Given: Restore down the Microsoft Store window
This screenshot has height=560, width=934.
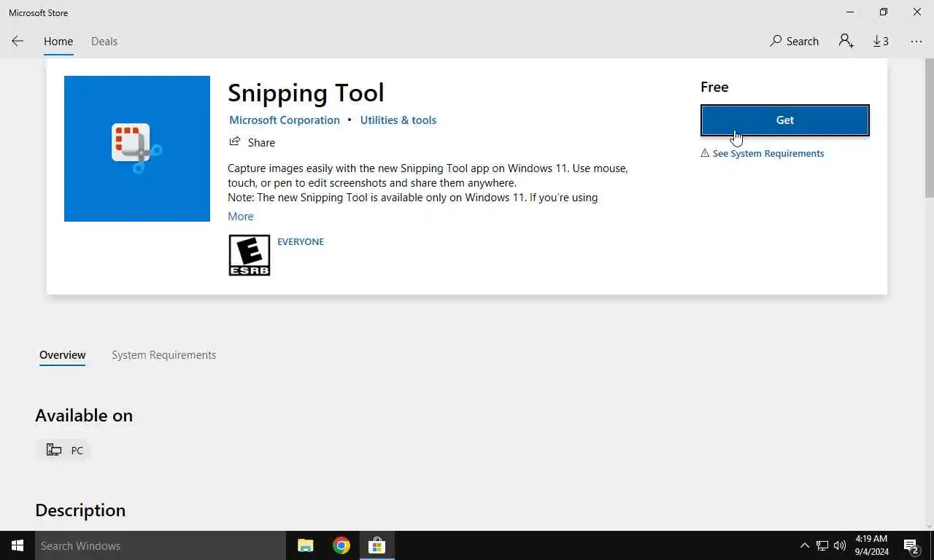Looking at the screenshot, I should pos(884,12).
